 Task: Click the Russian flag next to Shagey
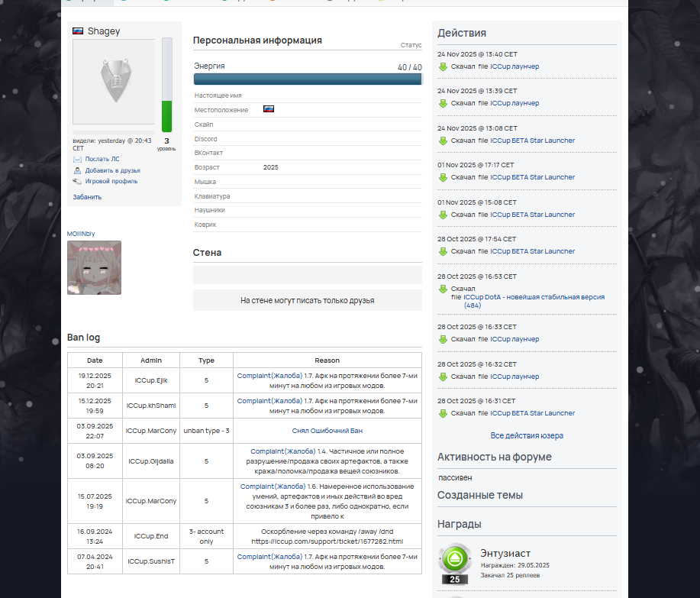[78, 31]
